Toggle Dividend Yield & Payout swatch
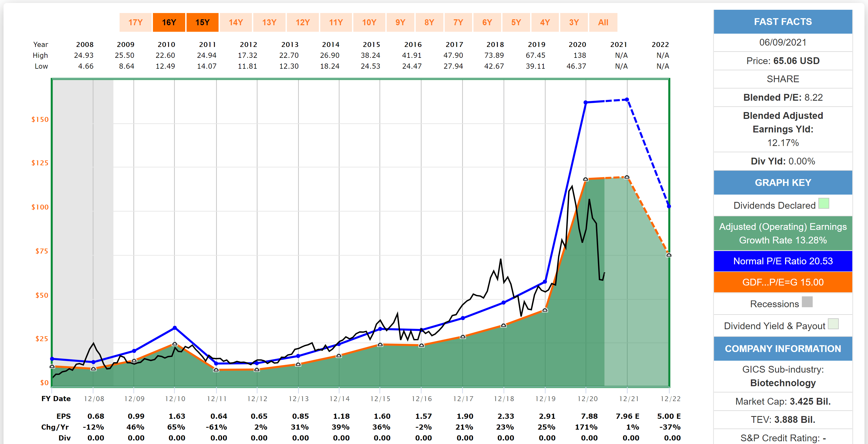The height and width of the screenshot is (444, 868). coord(833,324)
